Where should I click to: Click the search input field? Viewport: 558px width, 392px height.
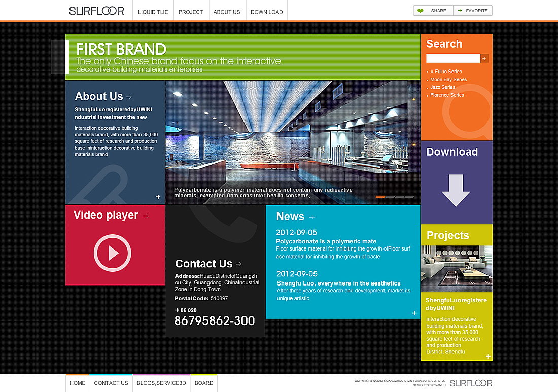point(453,58)
